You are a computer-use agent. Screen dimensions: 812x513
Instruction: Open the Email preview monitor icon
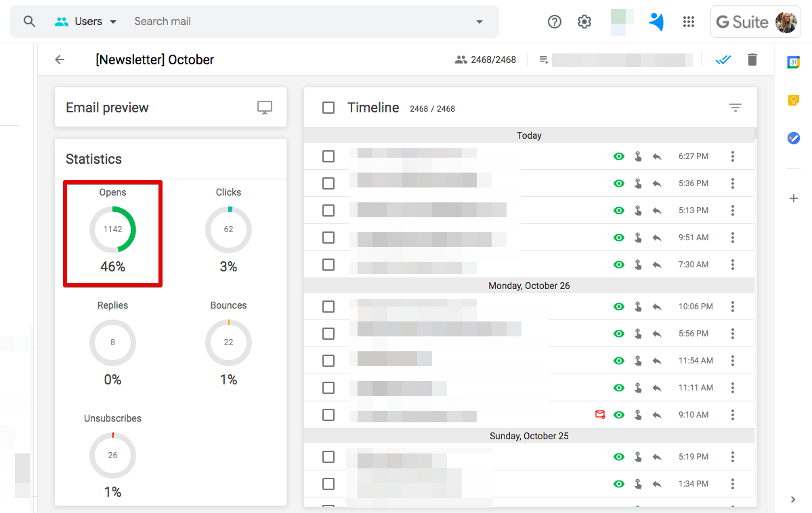264,107
